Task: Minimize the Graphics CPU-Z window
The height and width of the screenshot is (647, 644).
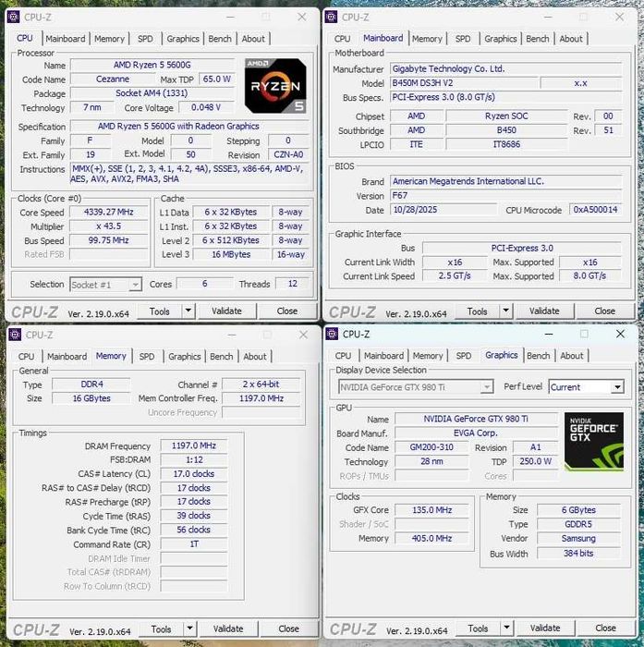Action: pyautogui.click(x=548, y=335)
